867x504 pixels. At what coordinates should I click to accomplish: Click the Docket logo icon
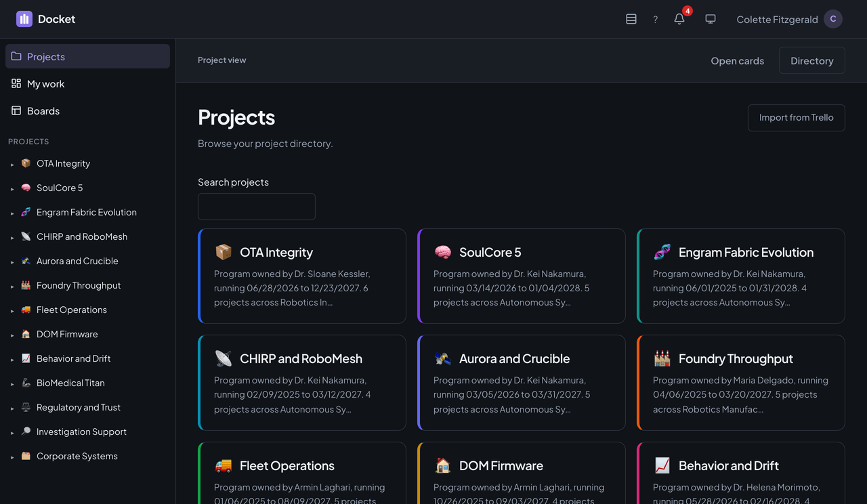[24, 19]
